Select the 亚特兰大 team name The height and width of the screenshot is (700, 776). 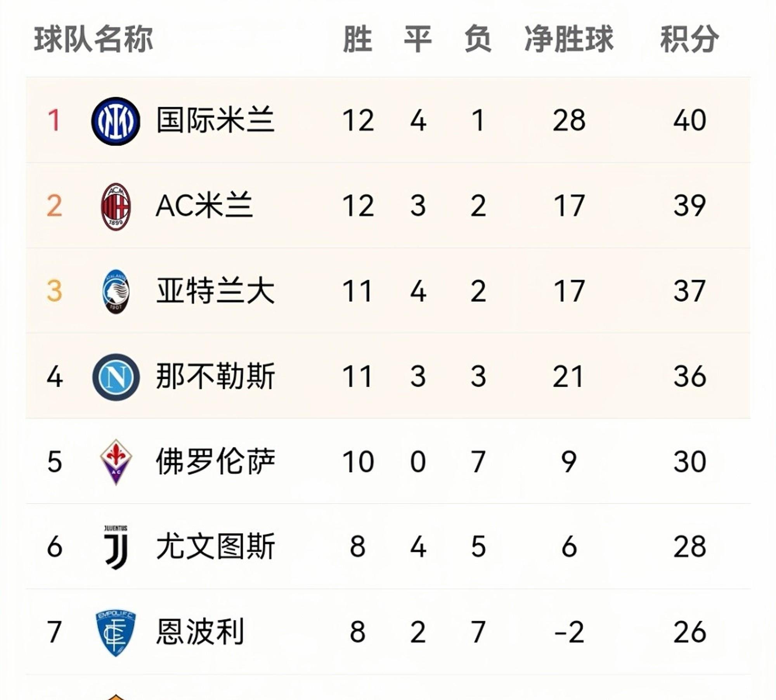(215, 291)
